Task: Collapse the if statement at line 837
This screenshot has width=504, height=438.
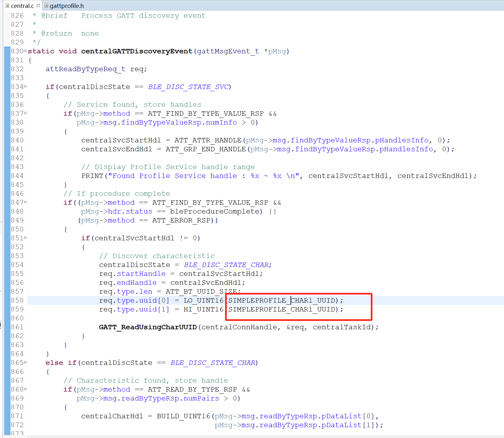Action: pyautogui.click(x=25, y=113)
